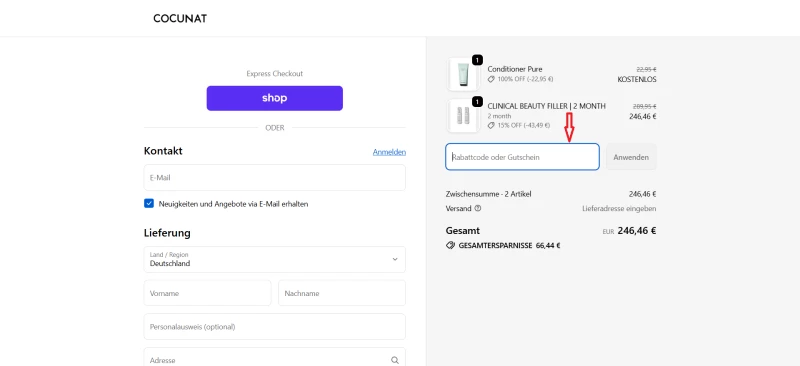
Task: Click the ID card (optional) field
Action: 274,327
